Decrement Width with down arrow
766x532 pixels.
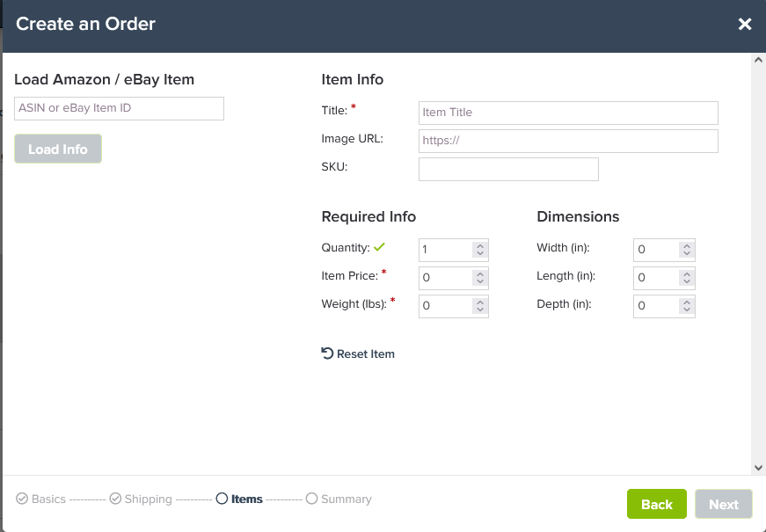tap(687, 253)
